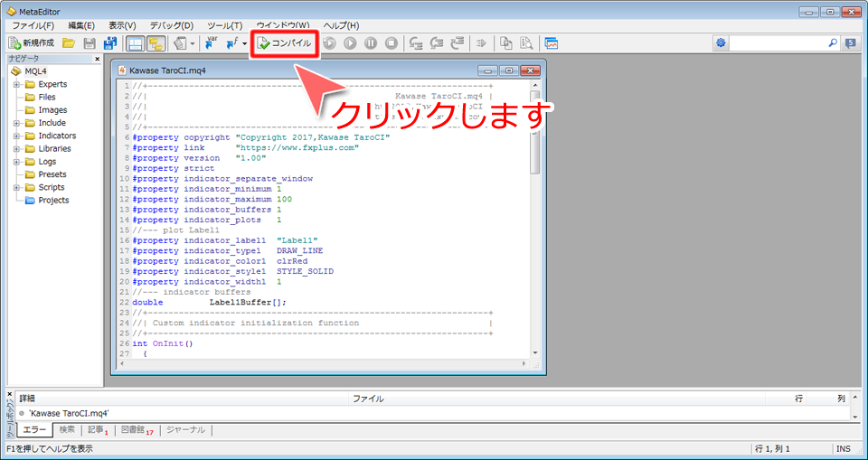Click the save file floppy icon

(89, 42)
